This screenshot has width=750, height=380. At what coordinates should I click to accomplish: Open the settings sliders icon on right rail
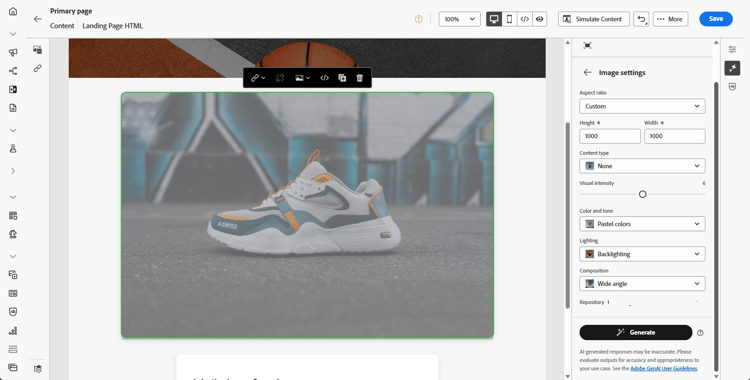732,49
